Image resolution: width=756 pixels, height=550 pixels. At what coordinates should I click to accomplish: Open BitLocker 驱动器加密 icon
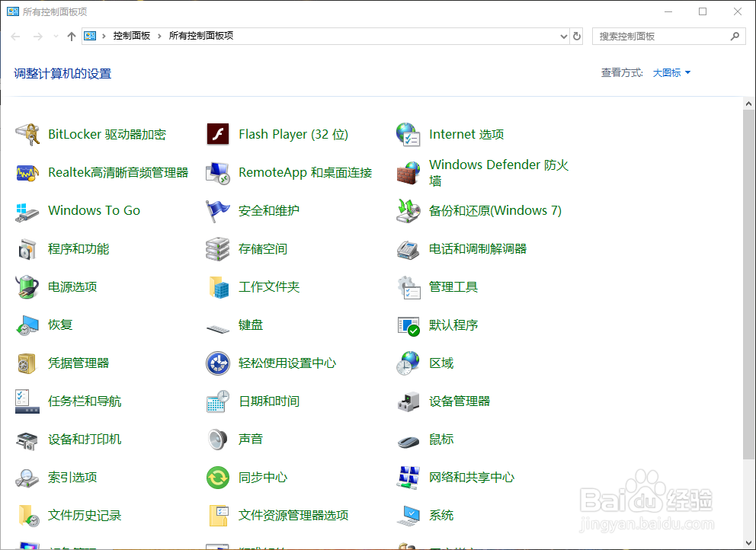pos(27,134)
